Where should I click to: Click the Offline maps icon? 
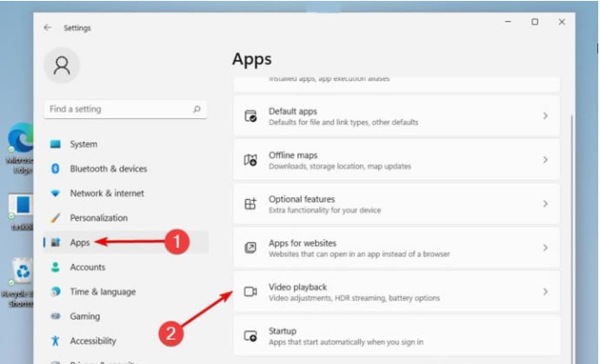[250, 160]
